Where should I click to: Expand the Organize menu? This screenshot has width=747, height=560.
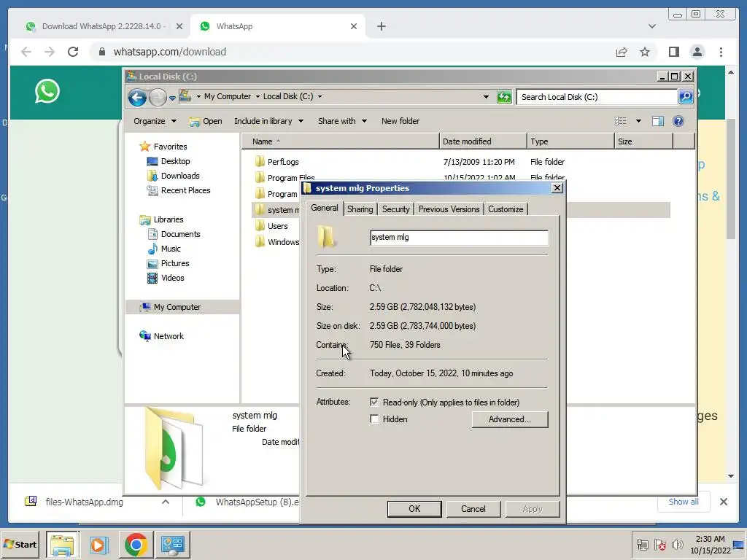tap(155, 122)
